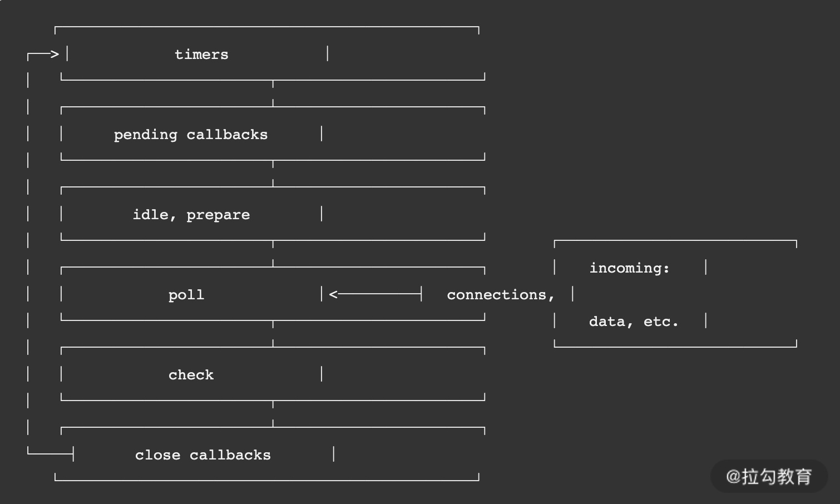840x504 pixels.
Task: Click the @拉勾教育 watermark badge
Action: 769,476
